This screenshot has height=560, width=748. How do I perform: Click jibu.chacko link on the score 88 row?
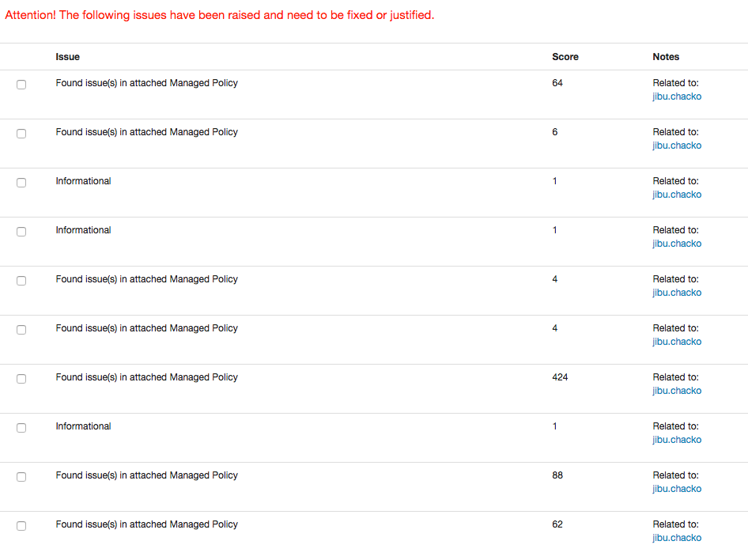coord(677,488)
